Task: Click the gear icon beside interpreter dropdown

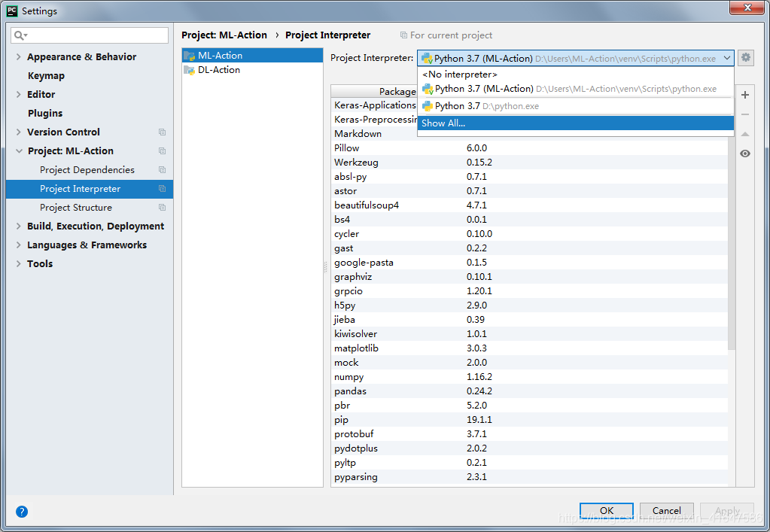Action: [745, 58]
